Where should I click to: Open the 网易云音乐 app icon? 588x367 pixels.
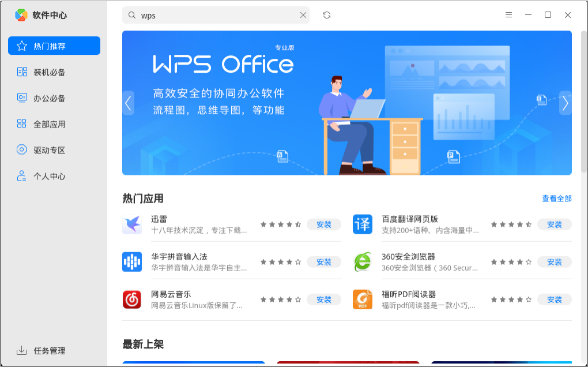[132, 299]
